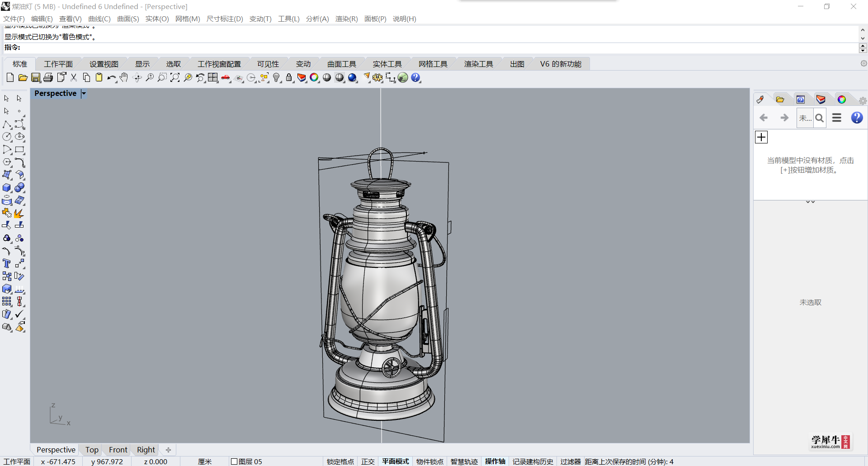Toggle 操作轴 gumball
This screenshot has height=466, width=868.
(495, 461)
